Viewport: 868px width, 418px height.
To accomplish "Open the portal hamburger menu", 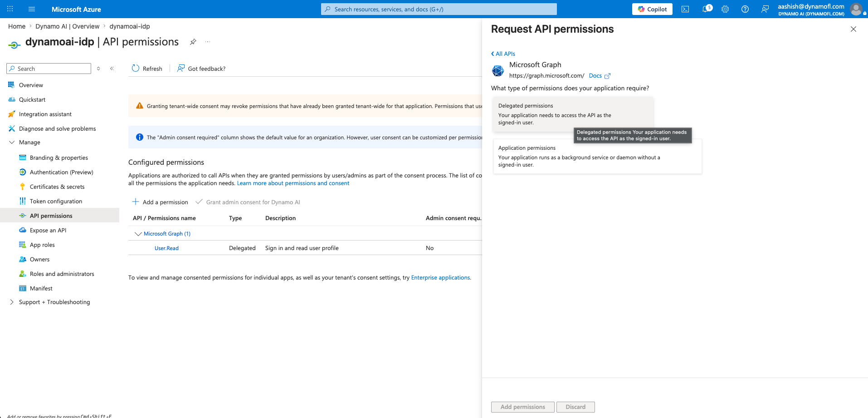I will (32, 9).
